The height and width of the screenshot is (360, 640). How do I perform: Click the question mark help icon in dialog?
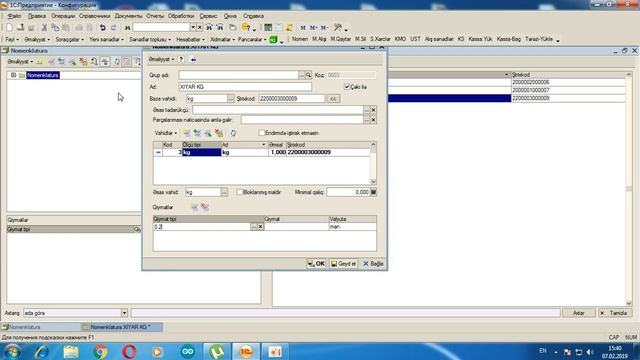(181, 60)
